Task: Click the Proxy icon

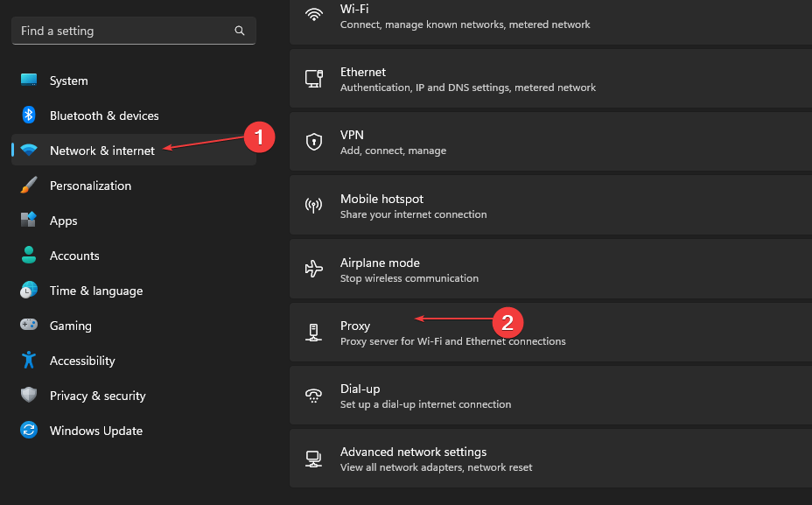Action: pyautogui.click(x=313, y=332)
